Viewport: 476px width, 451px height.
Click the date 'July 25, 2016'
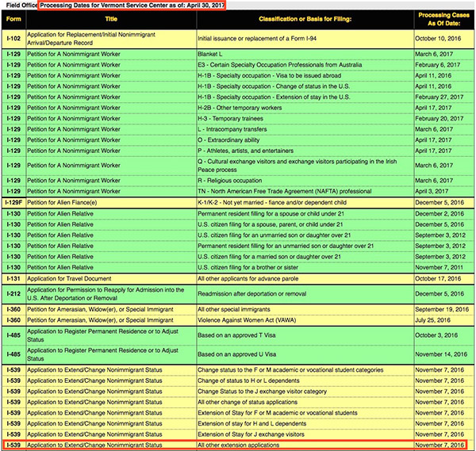click(x=432, y=320)
